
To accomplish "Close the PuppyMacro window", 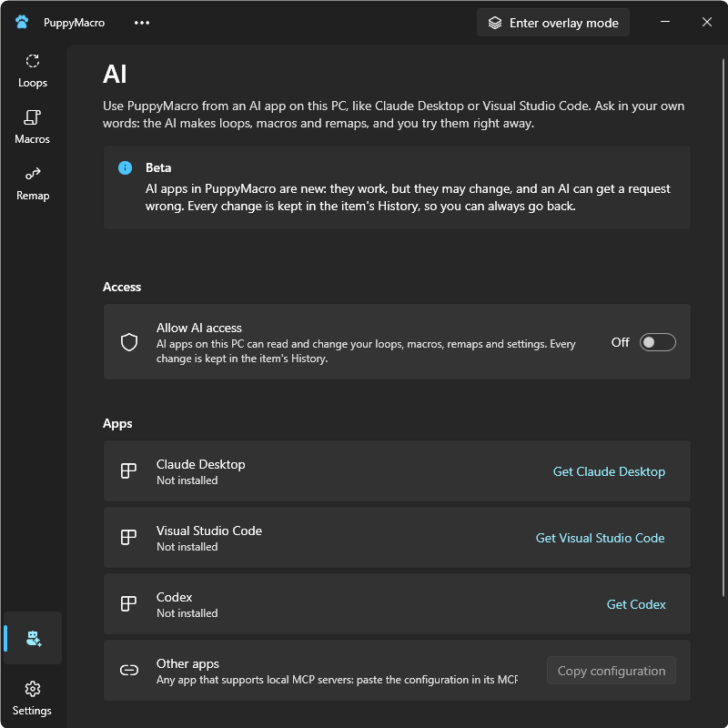I will (707, 22).
